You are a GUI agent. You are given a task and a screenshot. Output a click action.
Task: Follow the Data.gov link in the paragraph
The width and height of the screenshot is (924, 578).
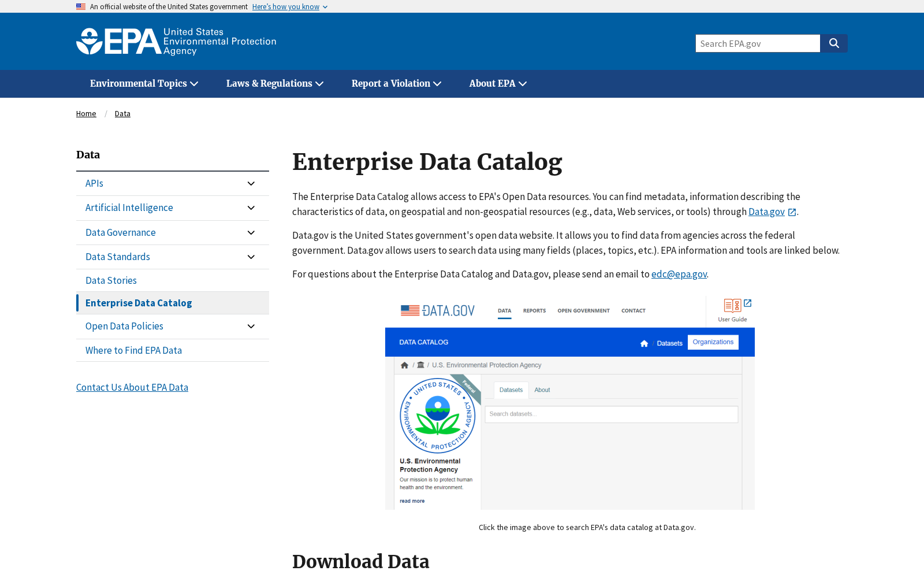pyautogui.click(x=766, y=212)
